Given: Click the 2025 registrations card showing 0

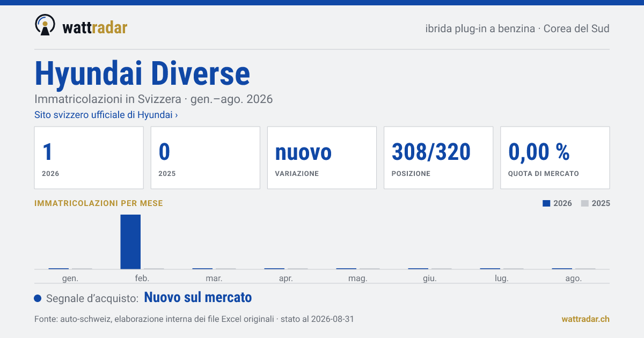Looking at the screenshot, I should pos(206,158).
